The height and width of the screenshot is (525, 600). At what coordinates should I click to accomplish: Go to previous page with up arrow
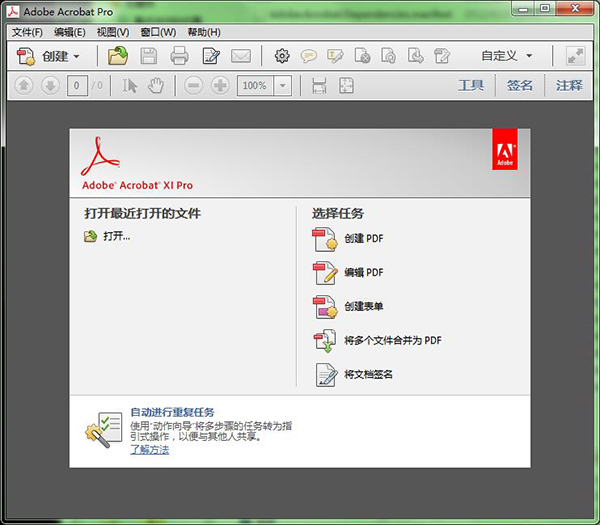pos(24,85)
